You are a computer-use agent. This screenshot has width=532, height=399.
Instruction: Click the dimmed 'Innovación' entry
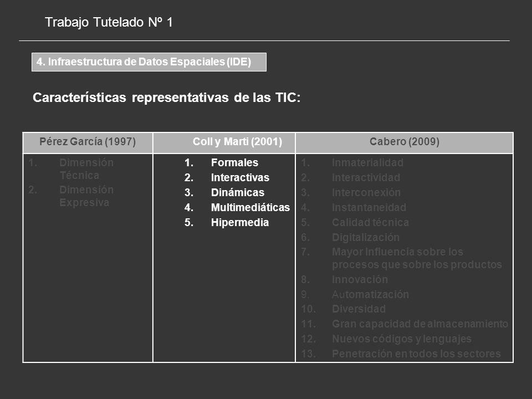(x=360, y=279)
